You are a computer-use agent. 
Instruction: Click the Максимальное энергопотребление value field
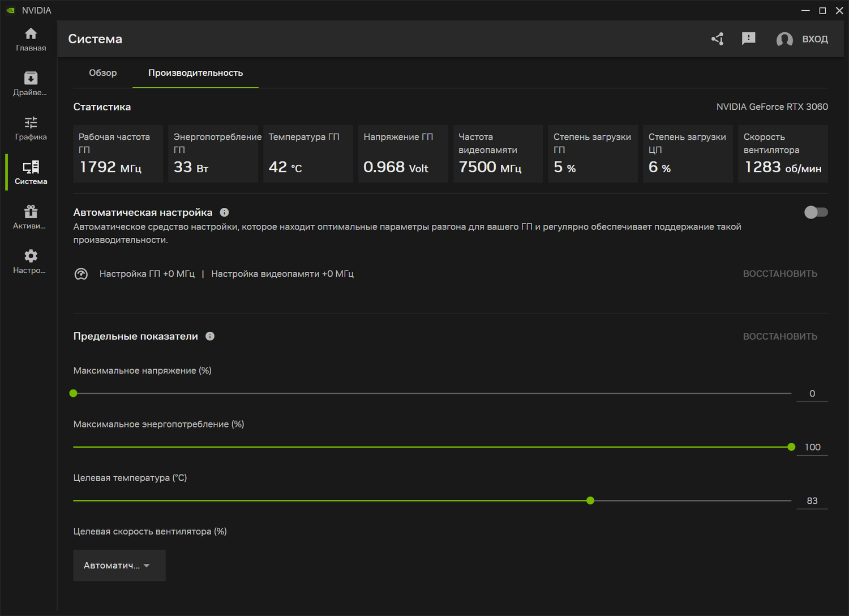click(812, 447)
